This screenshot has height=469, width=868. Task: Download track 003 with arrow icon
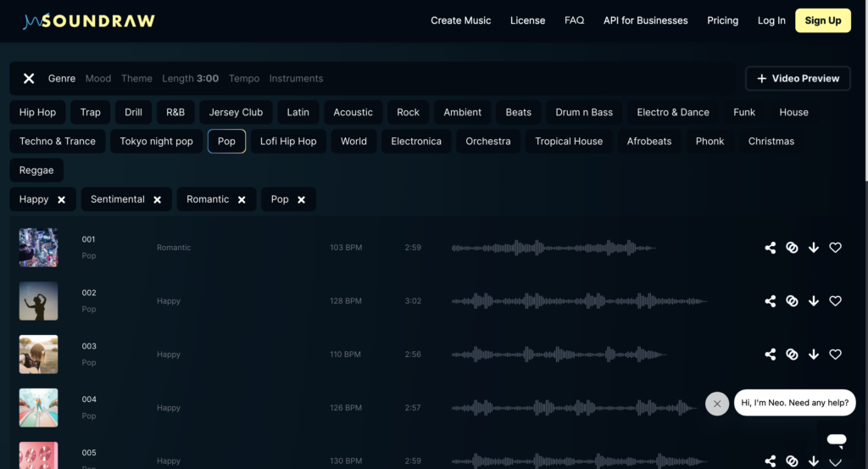coord(814,355)
